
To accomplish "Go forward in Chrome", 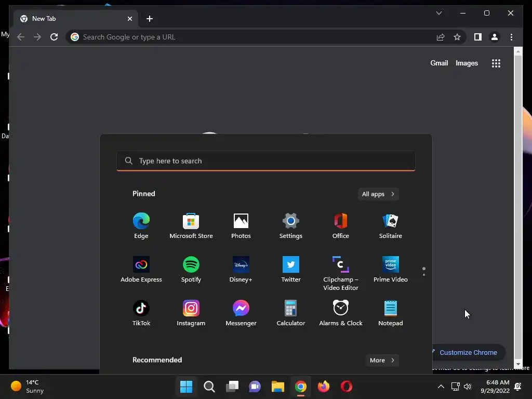I will tap(37, 37).
